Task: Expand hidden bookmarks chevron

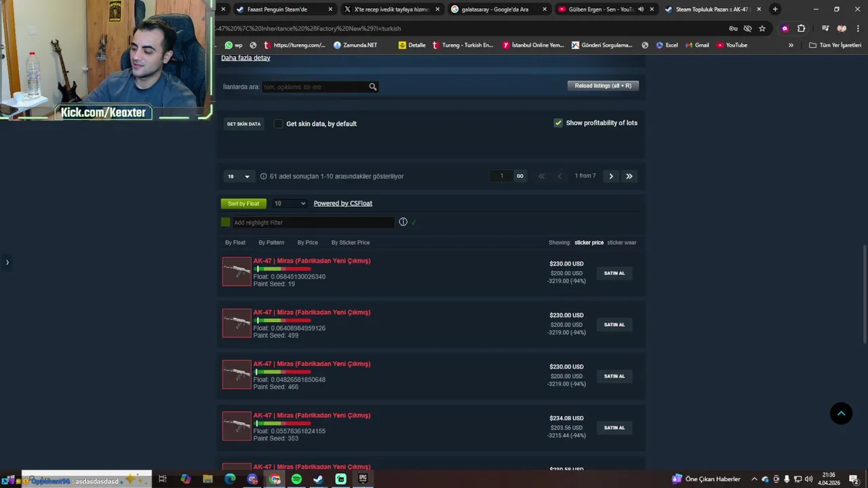Action: click(791, 45)
